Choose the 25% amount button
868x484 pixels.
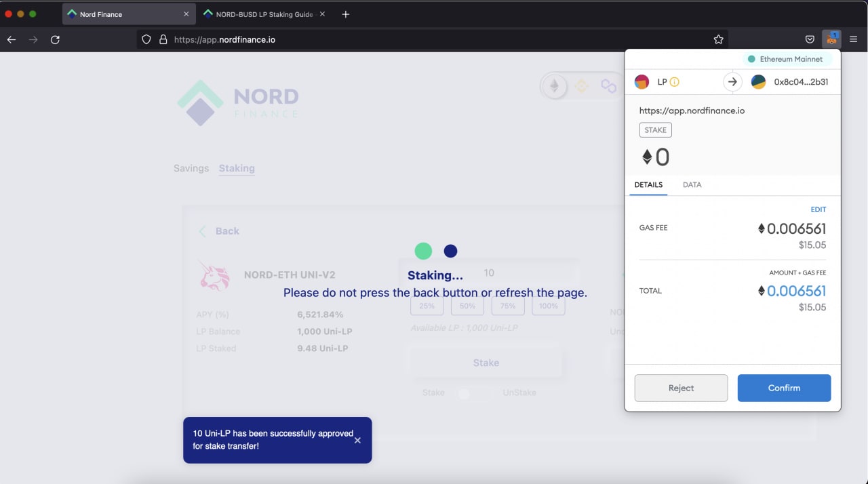pyautogui.click(x=427, y=306)
